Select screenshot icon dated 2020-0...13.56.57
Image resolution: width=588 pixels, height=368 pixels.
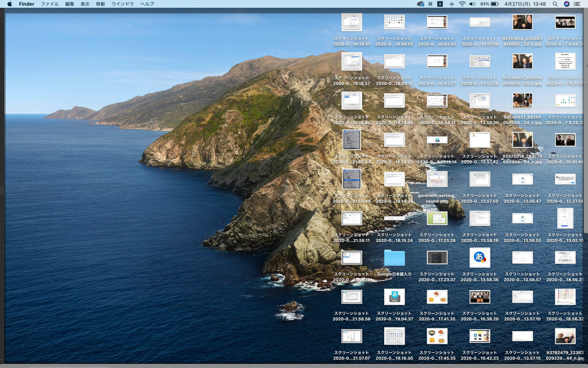[522, 258]
